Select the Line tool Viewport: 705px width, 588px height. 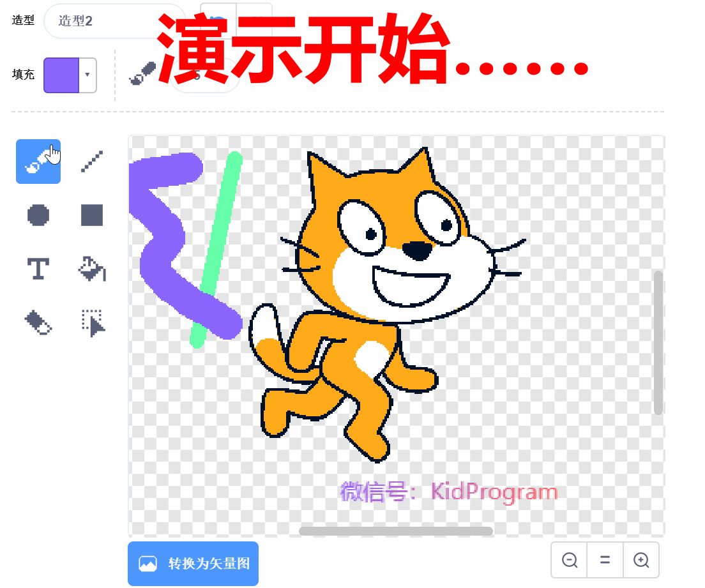(92, 162)
